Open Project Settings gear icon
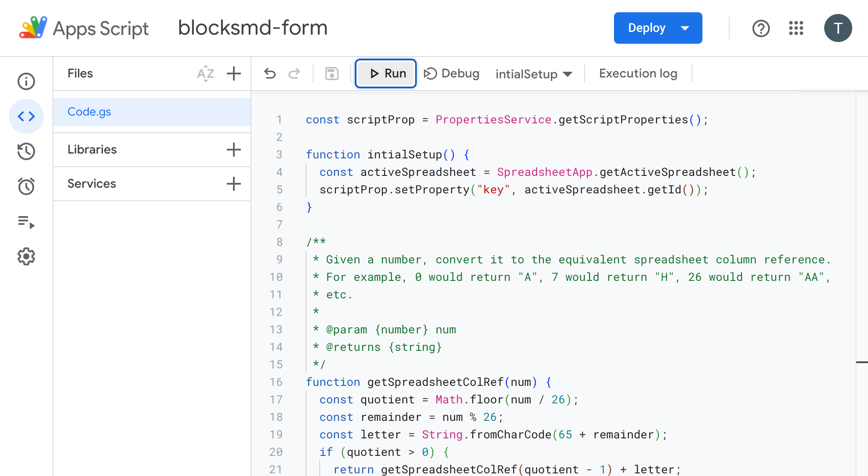868x476 pixels. click(26, 257)
